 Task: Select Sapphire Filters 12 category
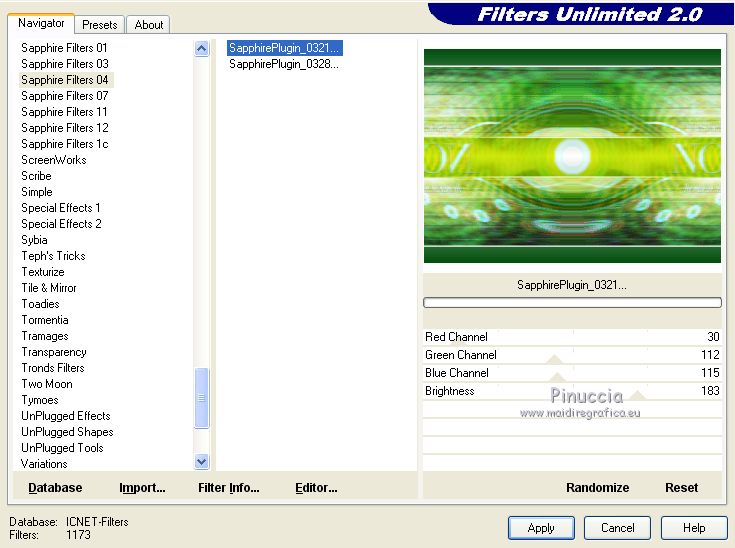(65, 128)
